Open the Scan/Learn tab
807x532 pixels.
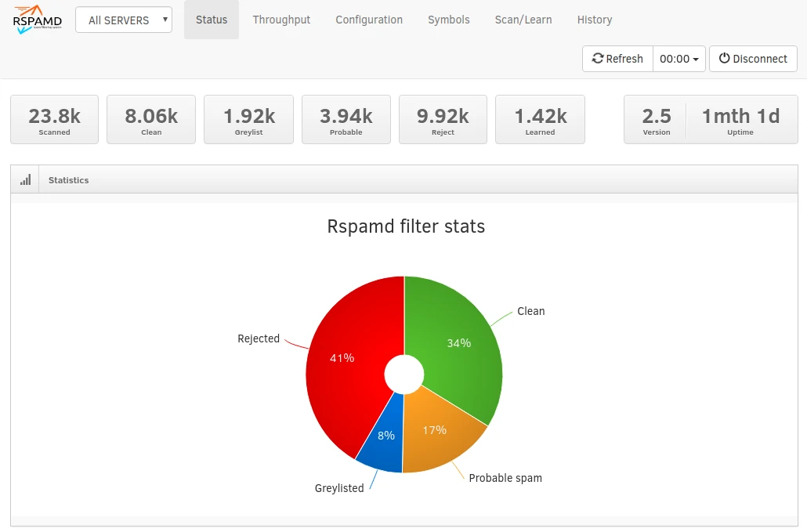523,20
